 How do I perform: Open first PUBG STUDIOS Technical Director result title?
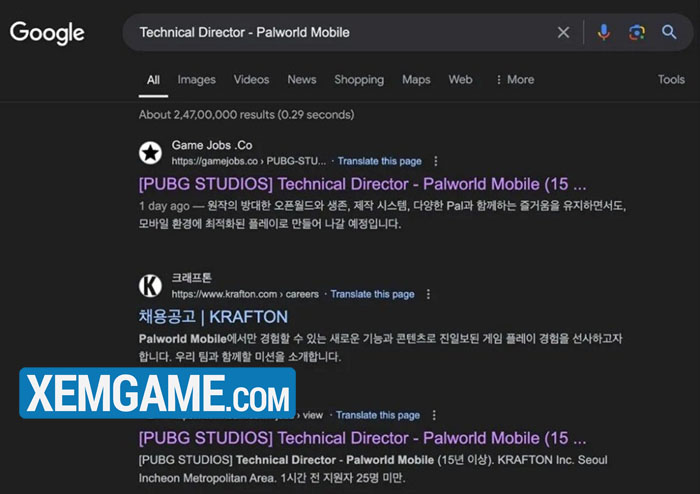362,184
